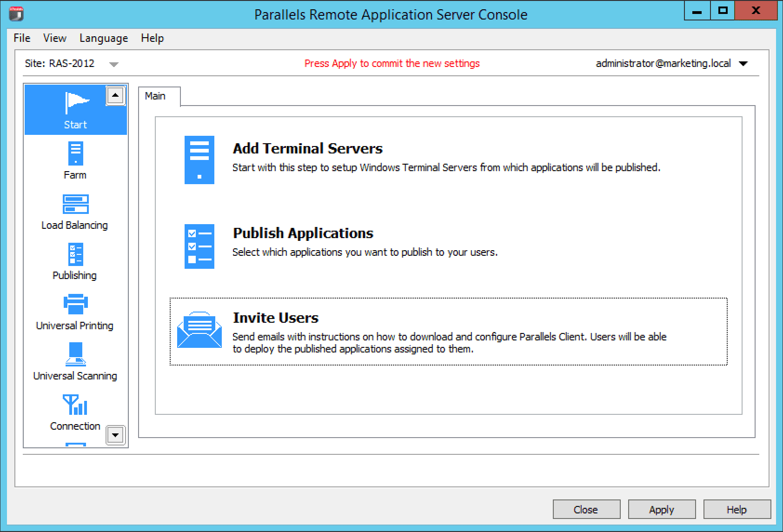783x532 pixels.
Task: Open the Load Balancing icon
Action: click(x=76, y=204)
